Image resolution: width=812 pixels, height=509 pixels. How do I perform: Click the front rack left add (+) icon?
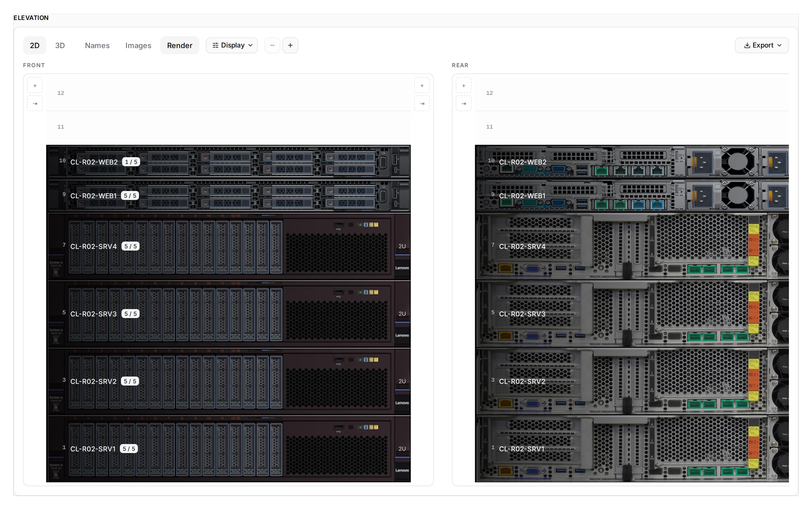click(x=35, y=86)
